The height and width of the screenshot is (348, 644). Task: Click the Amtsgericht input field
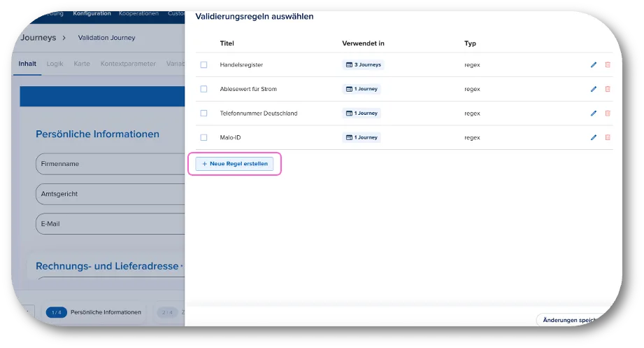tap(110, 194)
